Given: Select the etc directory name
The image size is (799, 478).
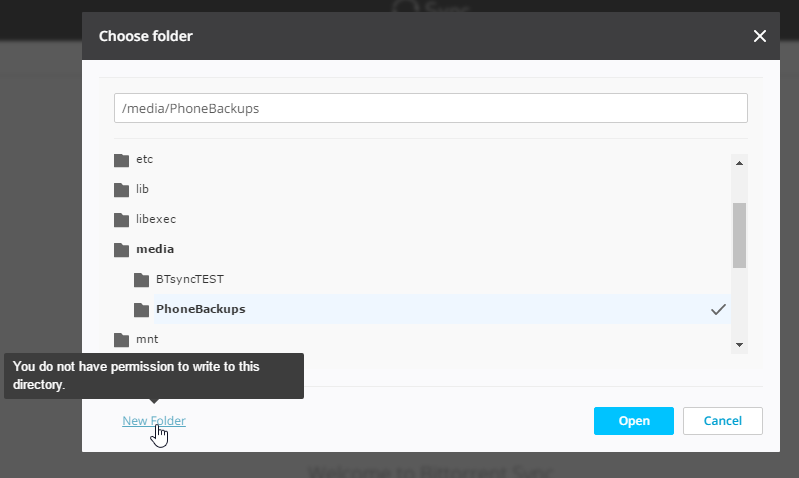Looking at the screenshot, I should [145, 160].
